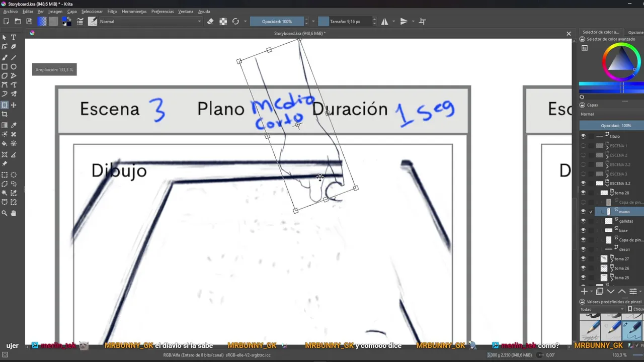Screen dimensions: 644x362
Task: Click horizontal mirror tool icon
Action: (x=384, y=22)
